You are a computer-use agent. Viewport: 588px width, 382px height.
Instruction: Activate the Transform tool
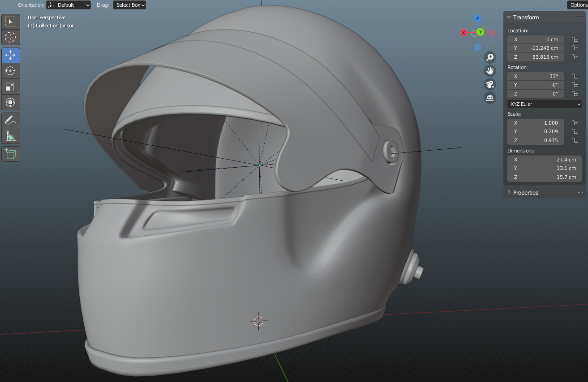point(10,102)
